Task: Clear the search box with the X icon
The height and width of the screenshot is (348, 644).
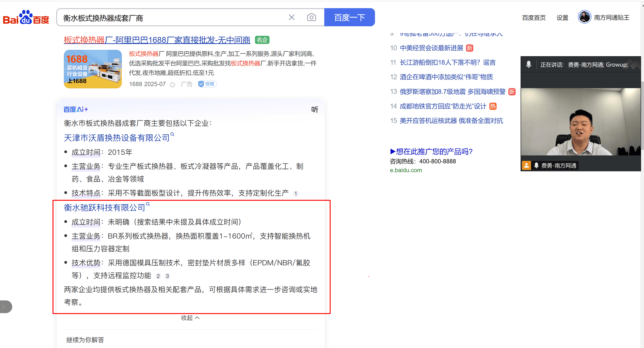Action: pos(291,17)
